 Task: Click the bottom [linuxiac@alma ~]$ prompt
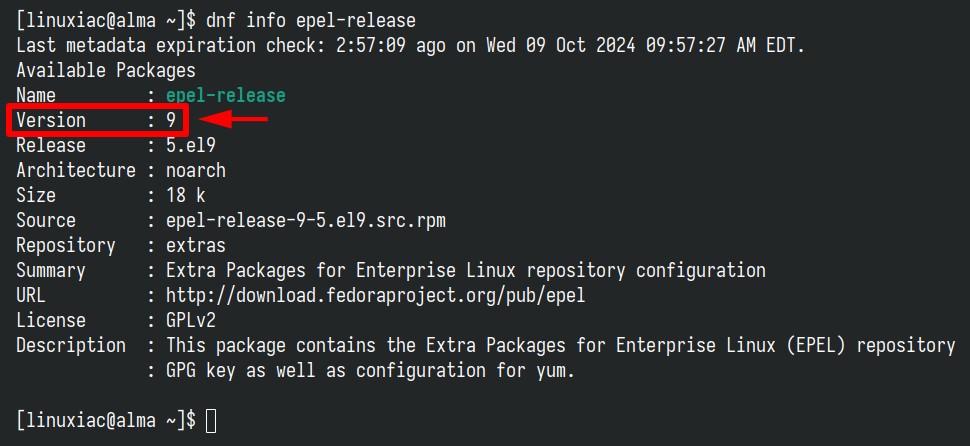[x=106, y=421]
